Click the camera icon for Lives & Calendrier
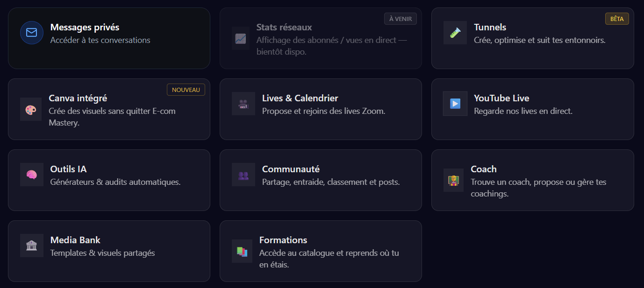This screenshot has width=644, height=288. [x=243, y=104]
